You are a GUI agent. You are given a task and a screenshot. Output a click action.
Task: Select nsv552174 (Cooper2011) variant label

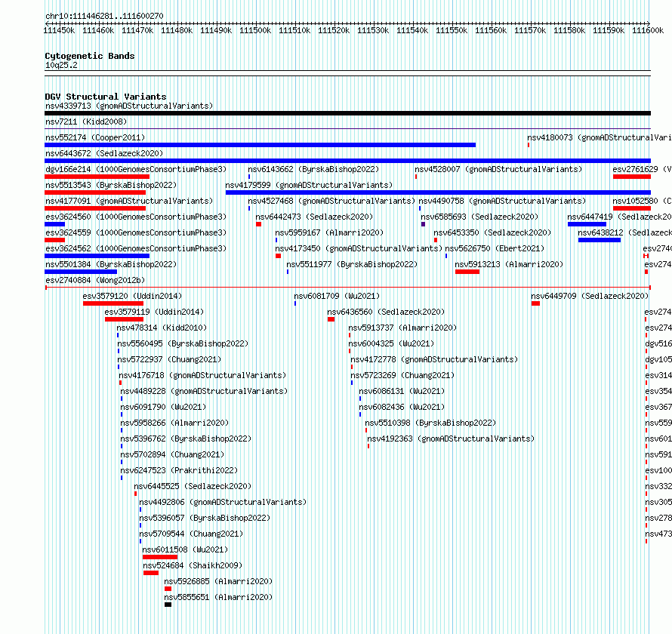(95, 137)
